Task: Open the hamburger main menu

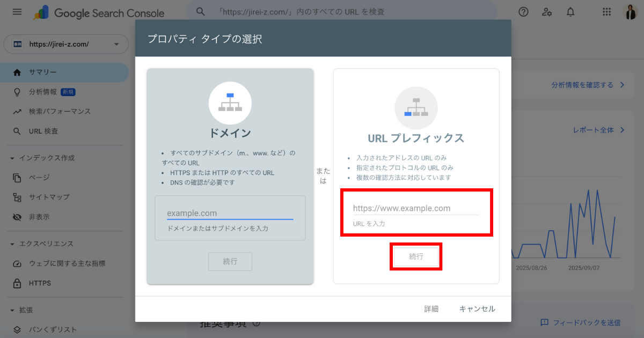Action: pos(17,11)
